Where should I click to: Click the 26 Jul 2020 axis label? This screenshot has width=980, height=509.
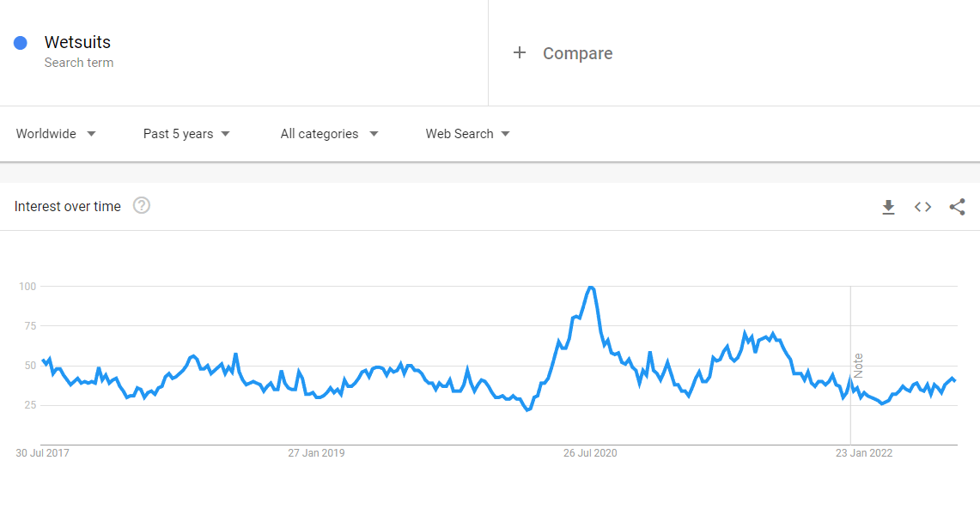[x=590, y=453]
